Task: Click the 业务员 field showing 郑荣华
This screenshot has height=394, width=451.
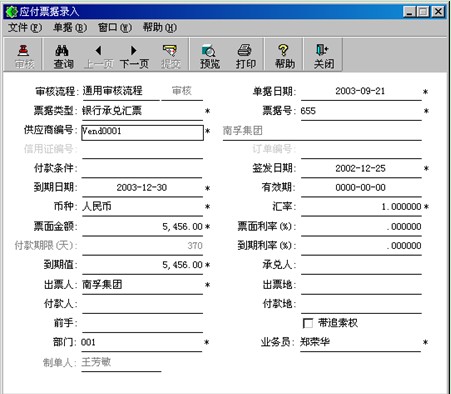Action: (360, 342)
